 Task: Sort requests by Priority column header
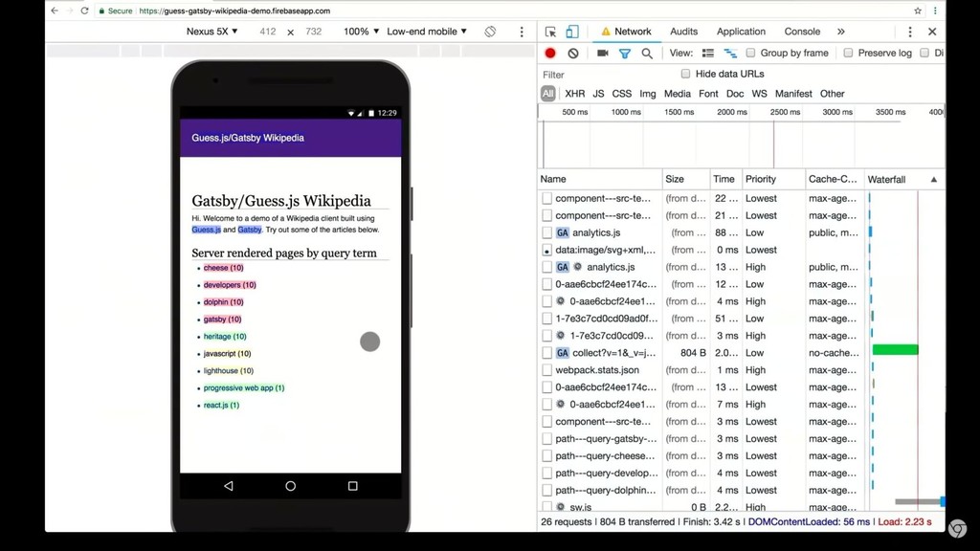point(773,179)
